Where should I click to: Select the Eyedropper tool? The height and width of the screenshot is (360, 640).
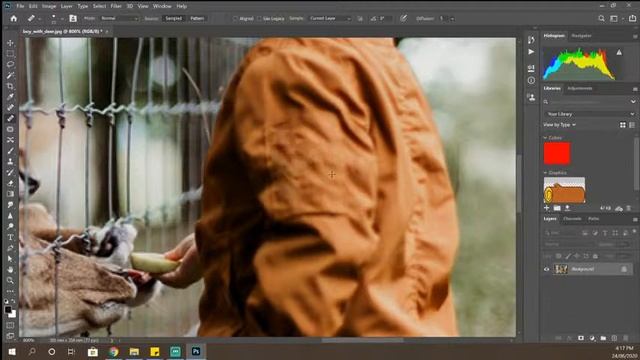click(x=11, y=97)
